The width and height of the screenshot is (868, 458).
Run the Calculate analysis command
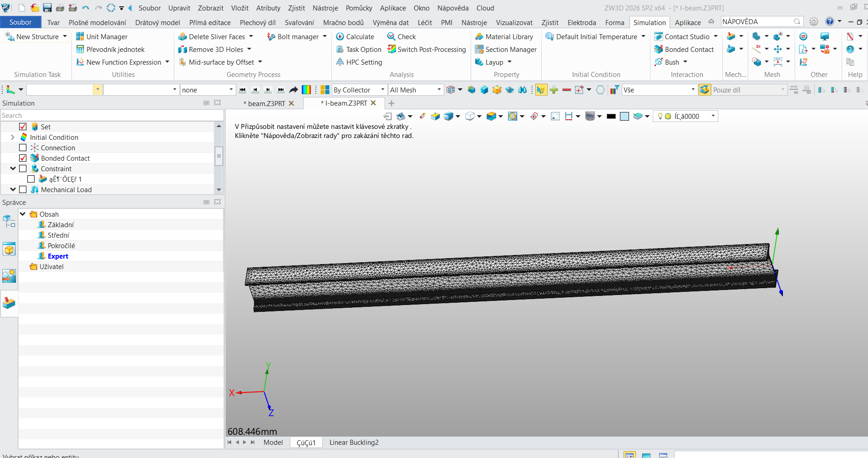click(355, 36)
